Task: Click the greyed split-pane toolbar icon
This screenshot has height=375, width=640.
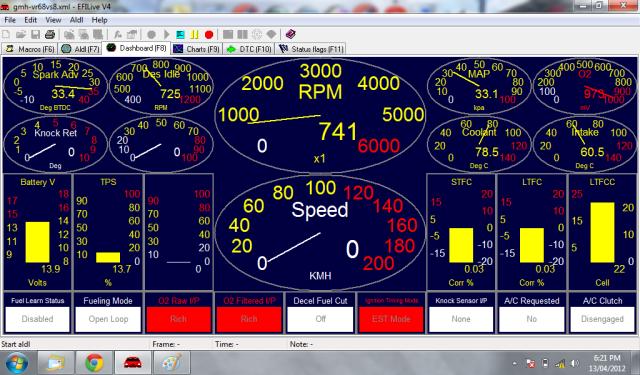Action: (x=242, y=35)
